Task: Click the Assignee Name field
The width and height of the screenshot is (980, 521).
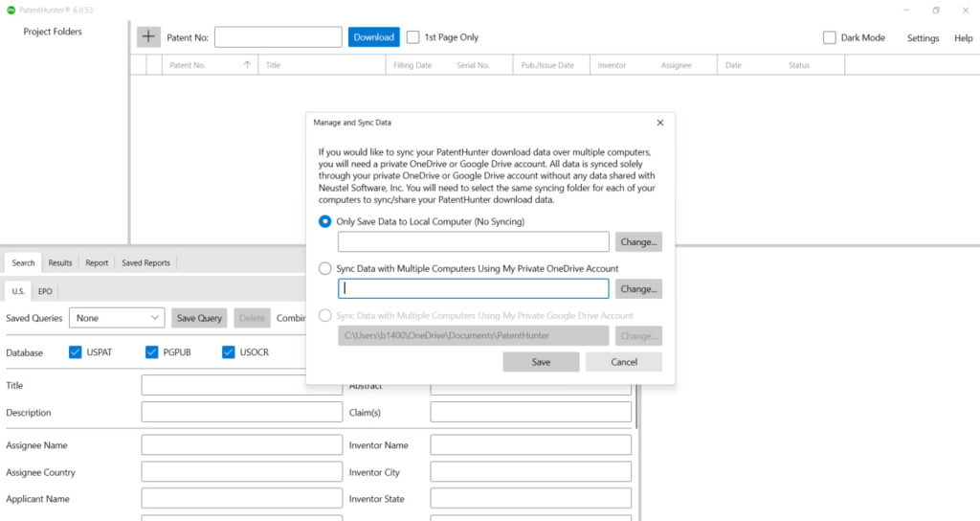Action: (x=241, y=444)
